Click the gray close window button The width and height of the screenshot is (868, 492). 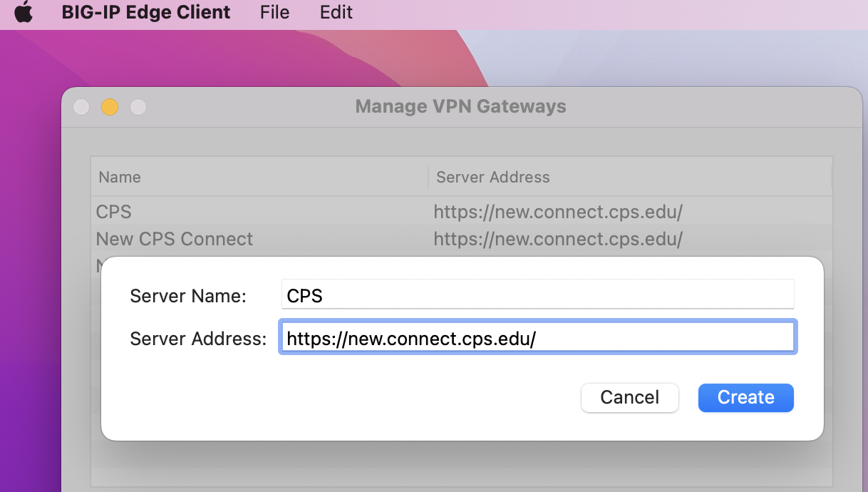[x=81, y=107]
